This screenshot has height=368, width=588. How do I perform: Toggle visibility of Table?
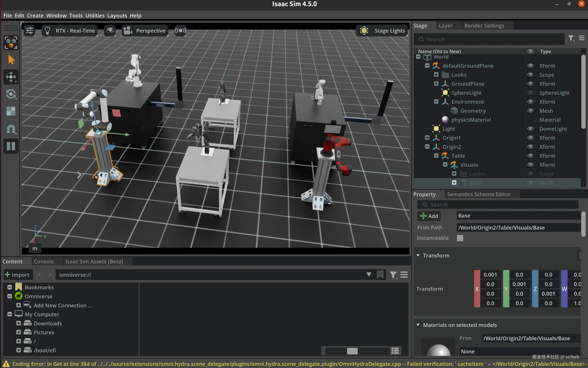point(530,156)
